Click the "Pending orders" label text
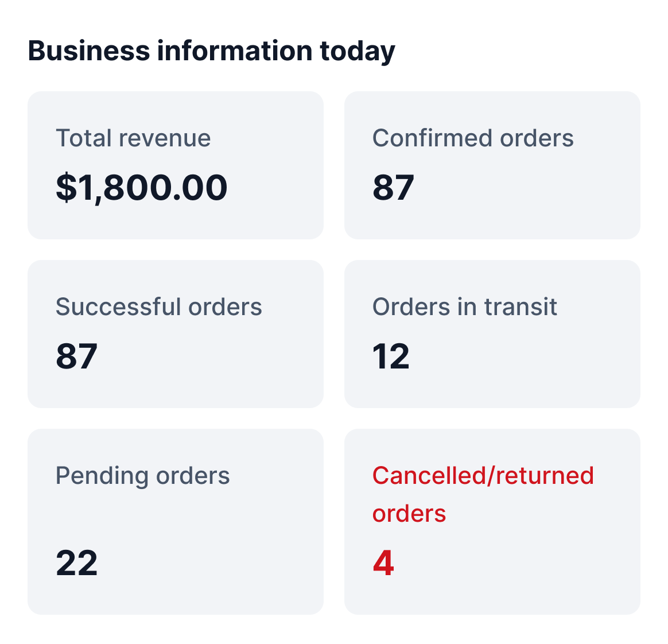Screen dimensions: 668x644 point(142,476)
